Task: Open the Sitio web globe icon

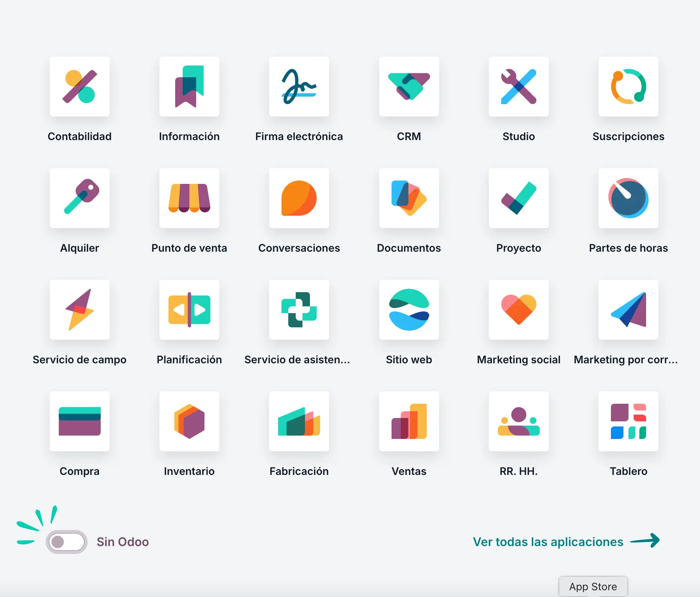Action: pyautogui.click(x=409, y=310)
